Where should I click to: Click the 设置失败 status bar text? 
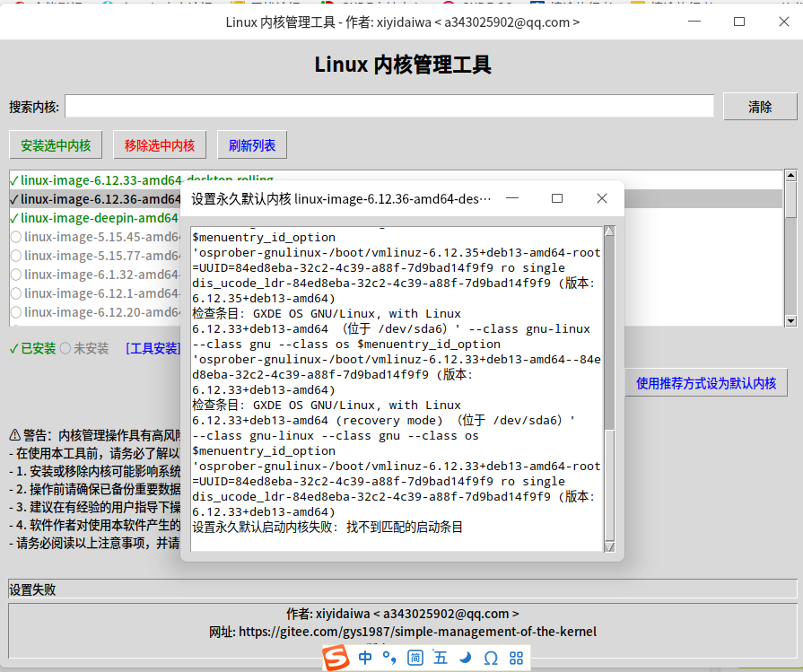[x=32, y=589]
